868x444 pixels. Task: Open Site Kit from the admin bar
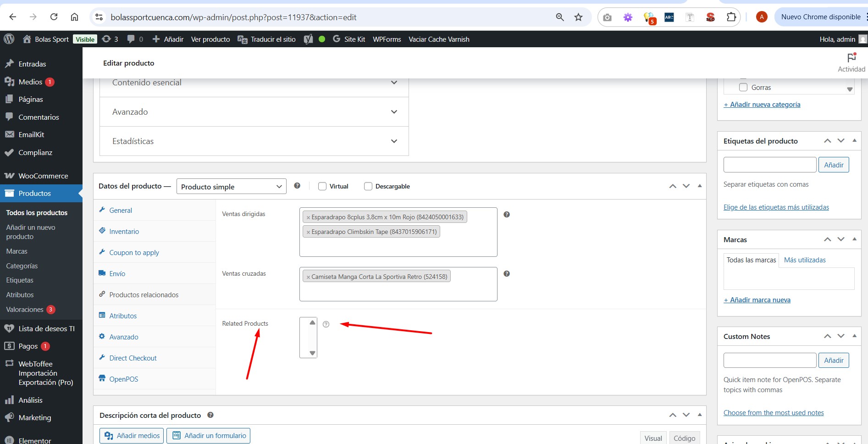349,39
